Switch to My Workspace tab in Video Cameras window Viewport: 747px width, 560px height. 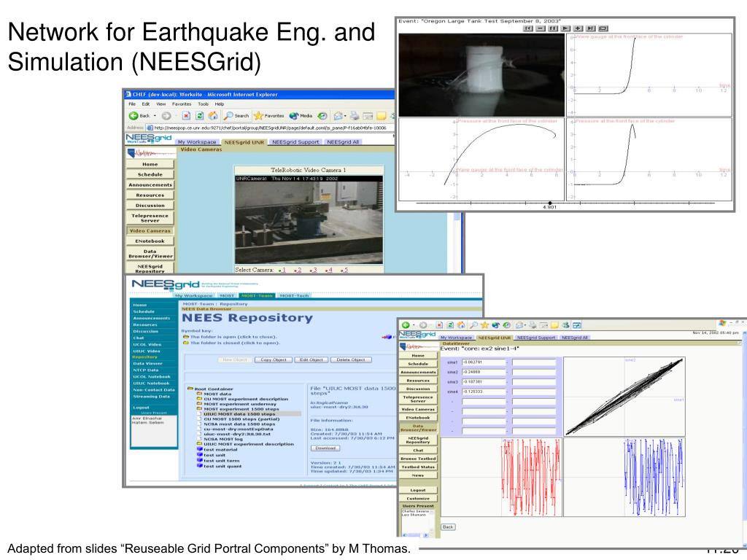pyautogui.click(x=197, y=142)
